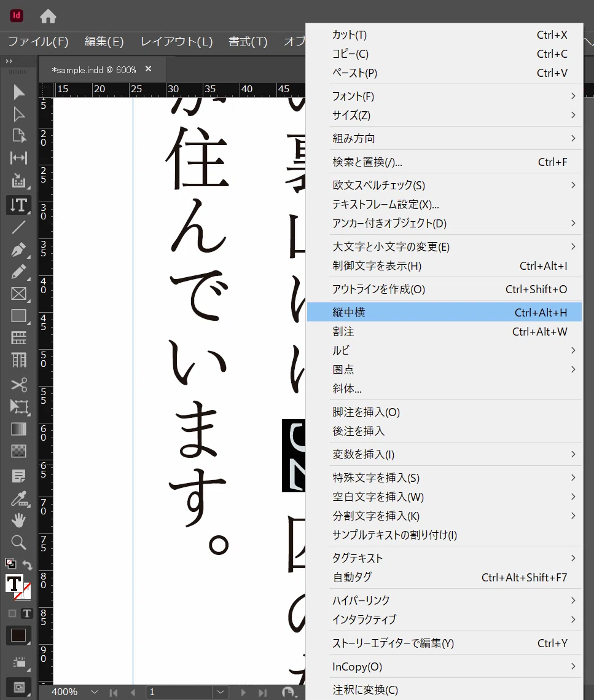Select the Pencil tool
594x700 pixels.
(x=18, y=272)
